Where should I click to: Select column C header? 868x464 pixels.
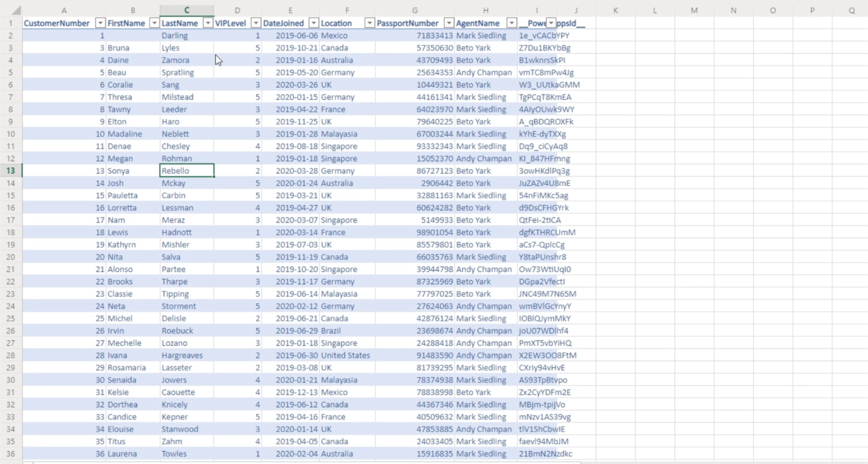(187, 10)
